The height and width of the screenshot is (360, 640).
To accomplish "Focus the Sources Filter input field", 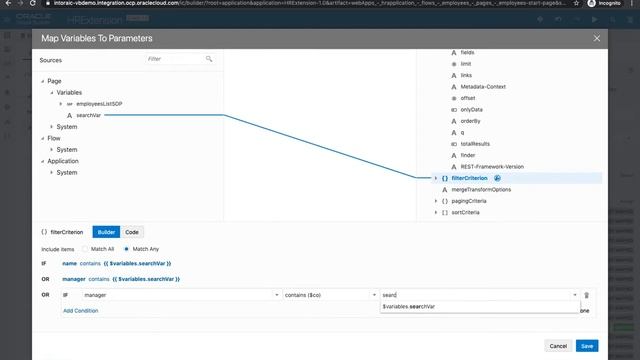I will pos(175,59).
